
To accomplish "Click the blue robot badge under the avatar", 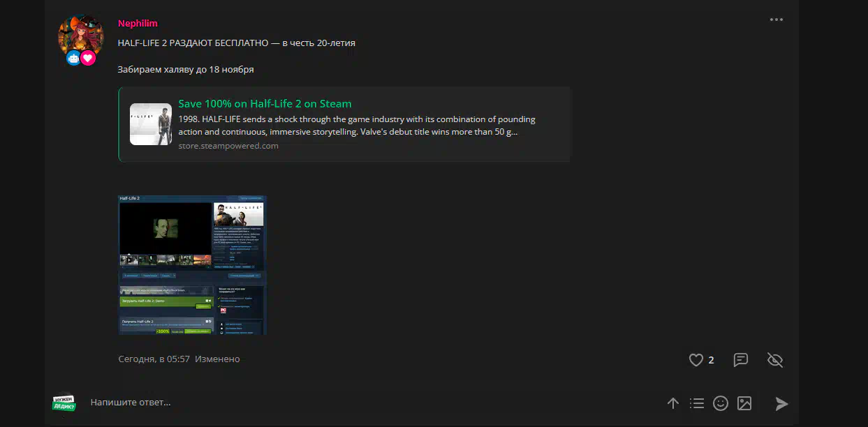I will pos(73,59).
